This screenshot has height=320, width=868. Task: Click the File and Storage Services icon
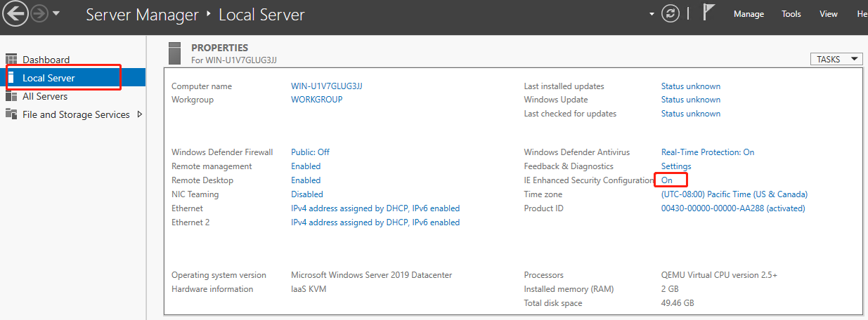pos(11,114)
